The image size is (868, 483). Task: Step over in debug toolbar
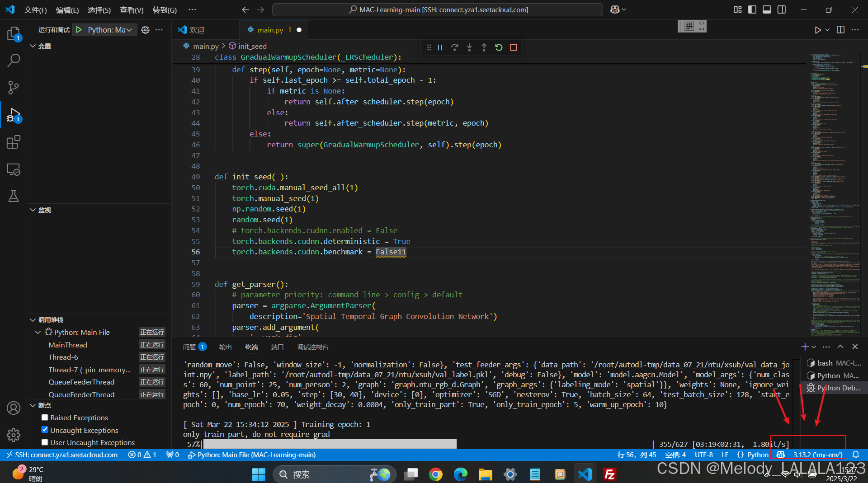pos(455,47)
